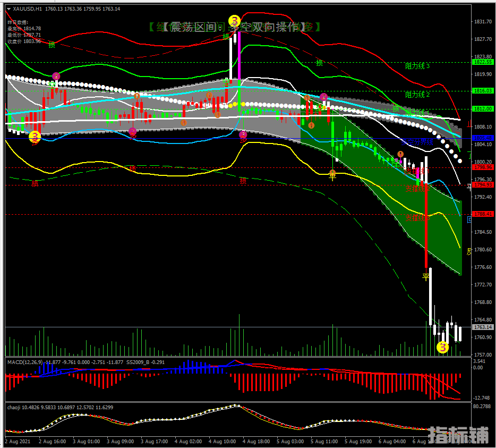496x448 pixels.
Task: Select the 阻力线 2 resistance label
Action: tap(417, 95)
